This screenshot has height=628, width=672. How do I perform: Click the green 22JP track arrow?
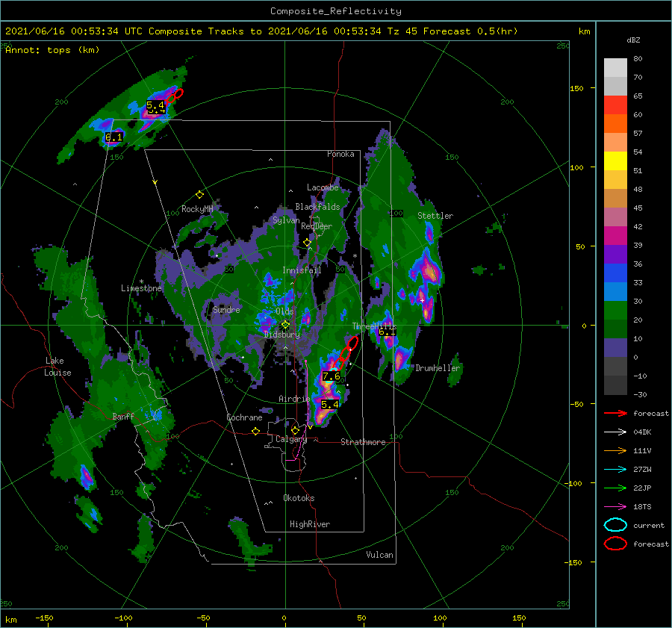coord(615,488)
